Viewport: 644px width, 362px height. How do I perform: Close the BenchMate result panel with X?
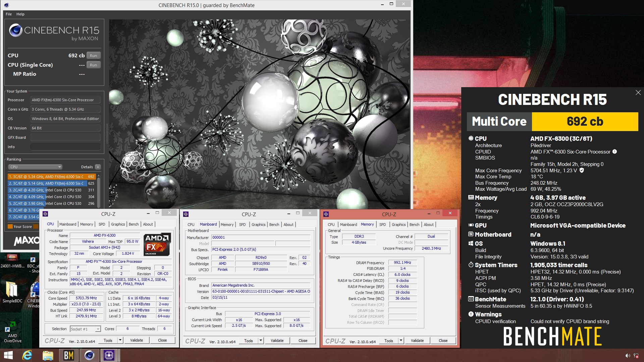click(638, 93)
